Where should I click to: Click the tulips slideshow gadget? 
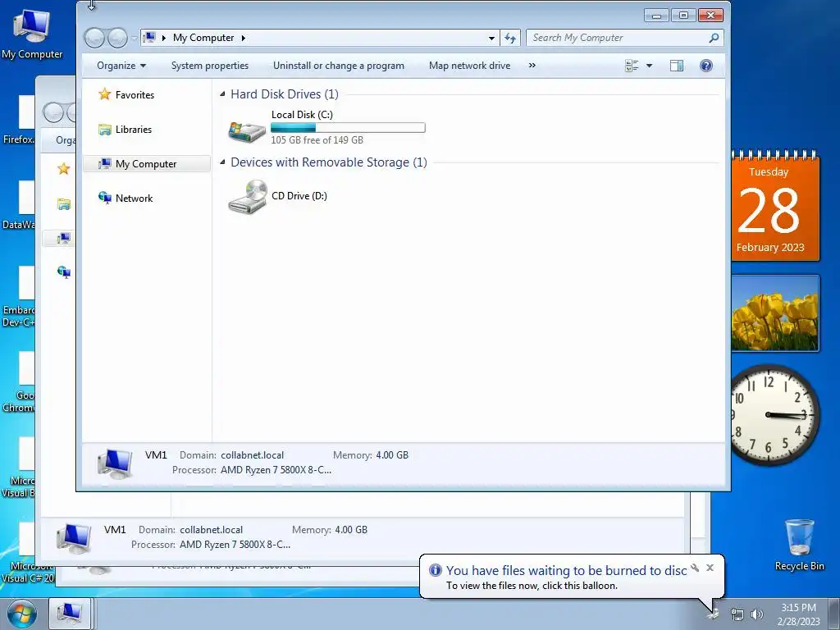pyautogui.click(x=775, y=313)
